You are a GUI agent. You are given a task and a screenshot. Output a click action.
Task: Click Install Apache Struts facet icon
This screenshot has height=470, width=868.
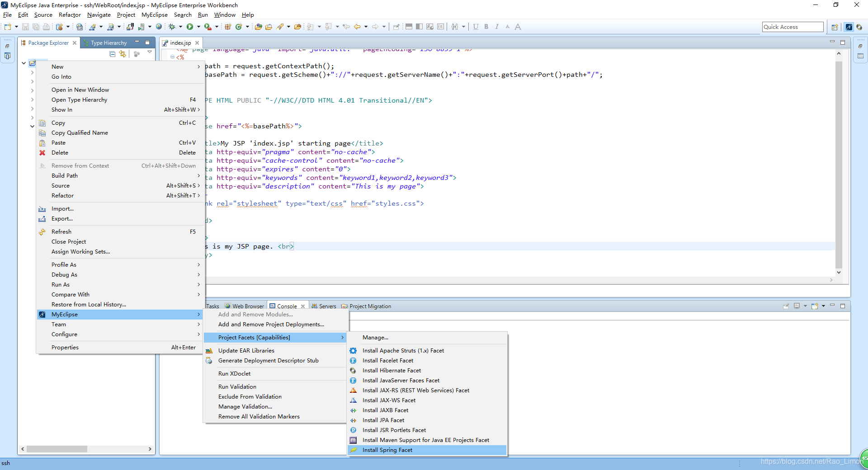click(x=353, y=350)
